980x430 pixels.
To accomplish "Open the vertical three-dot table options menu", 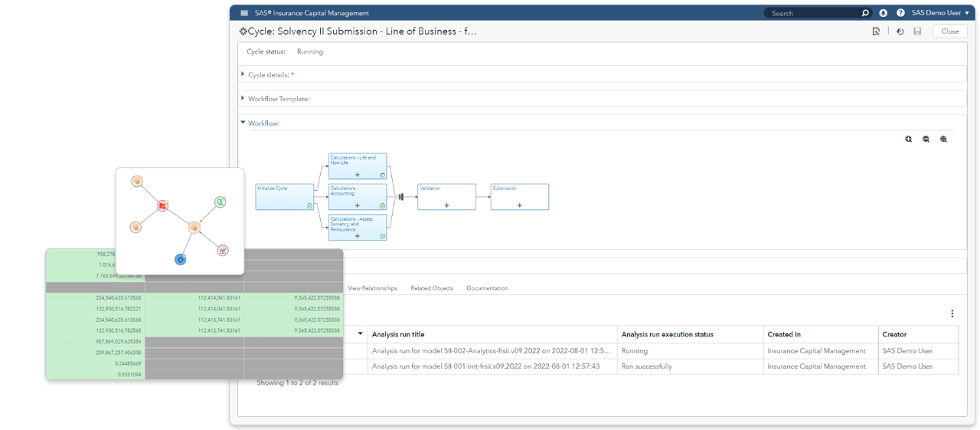I will pyautogui.click(x=952, y=313).
